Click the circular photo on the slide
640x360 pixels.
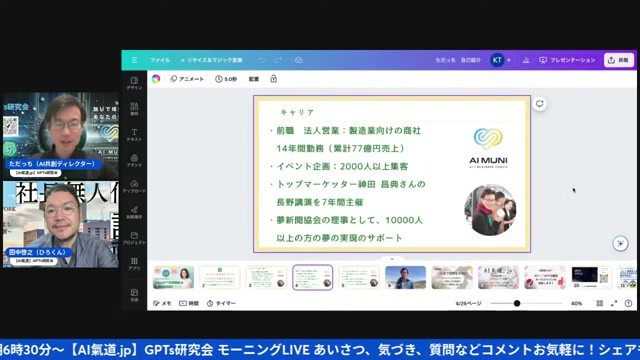[x=490, y=210]
